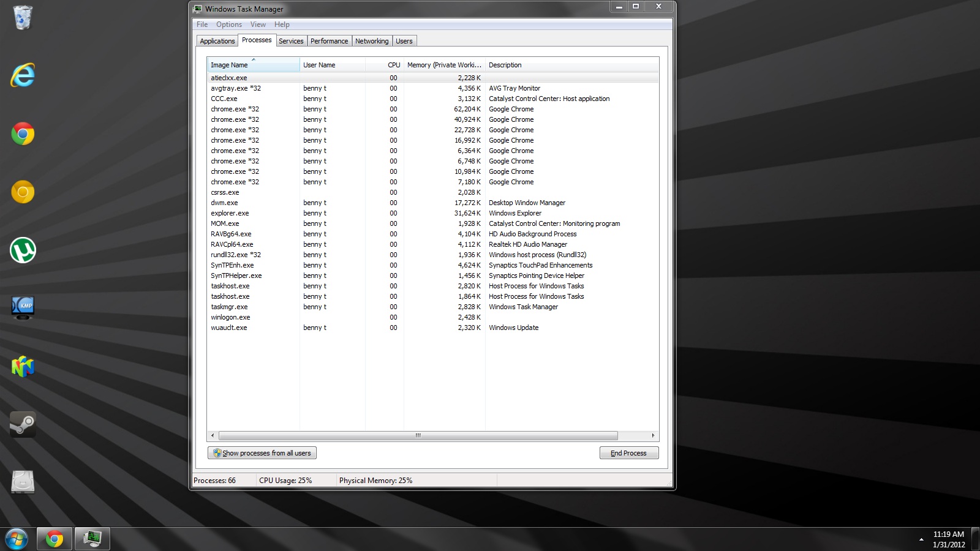Select the RAVCpl64.exe process
Viewport: 980px width, 551px height.
[433, 244]
